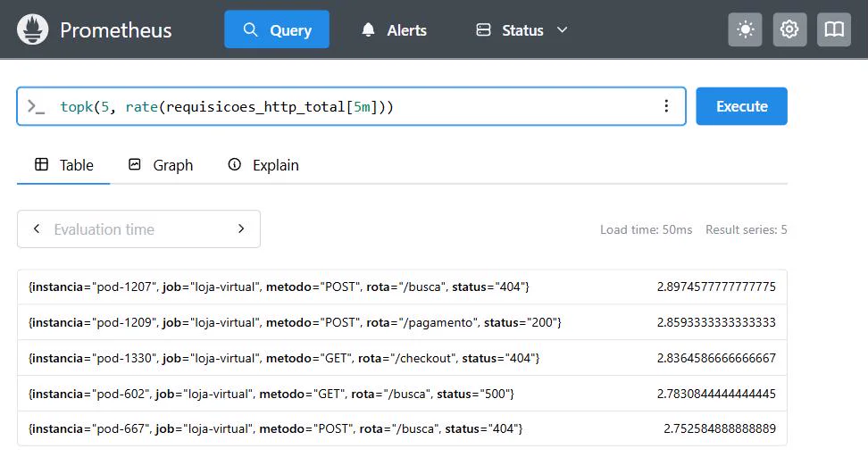Click the Graph tab chart icon

tap(135, 164)
